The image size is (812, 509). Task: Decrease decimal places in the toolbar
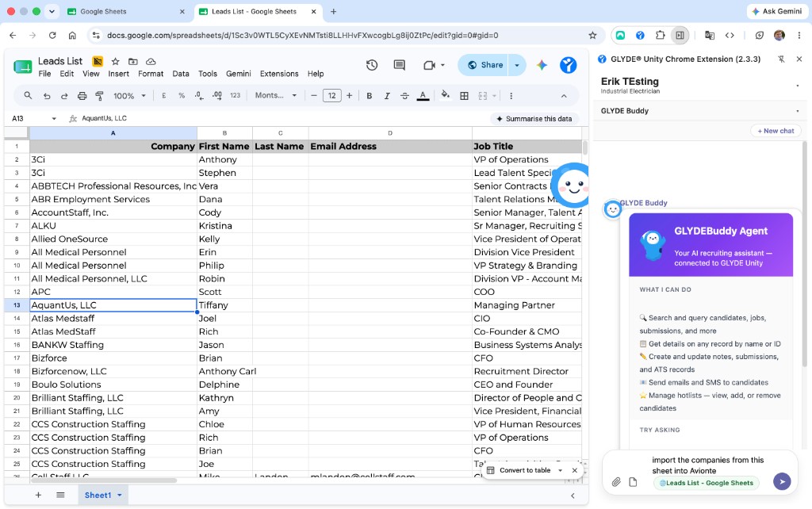pos(199,96)
